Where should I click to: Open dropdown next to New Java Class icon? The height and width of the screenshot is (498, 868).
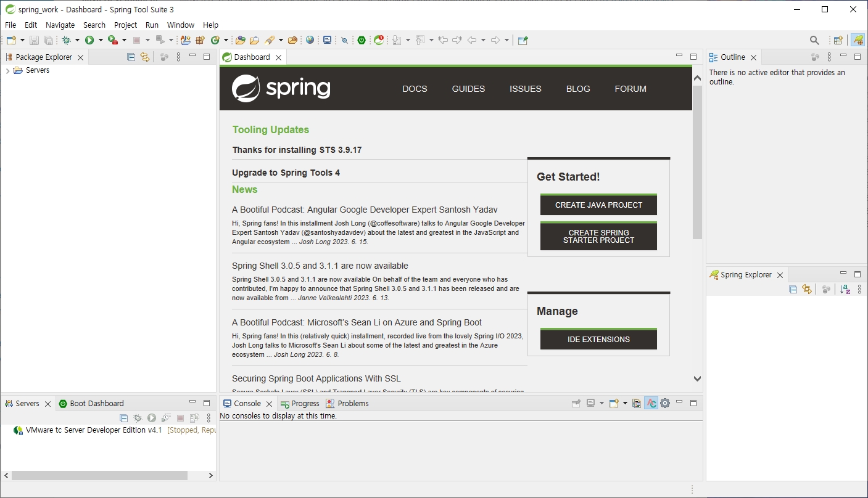coord(226,40)
